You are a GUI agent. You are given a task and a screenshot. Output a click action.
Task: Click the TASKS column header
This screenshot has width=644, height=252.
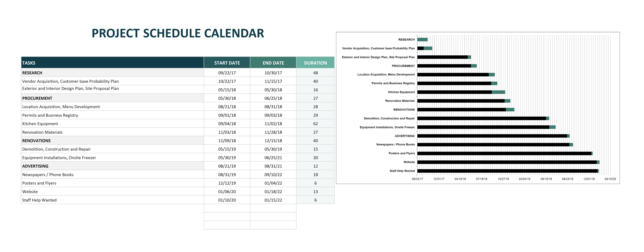pyautogui.click(x=112, y=63)
